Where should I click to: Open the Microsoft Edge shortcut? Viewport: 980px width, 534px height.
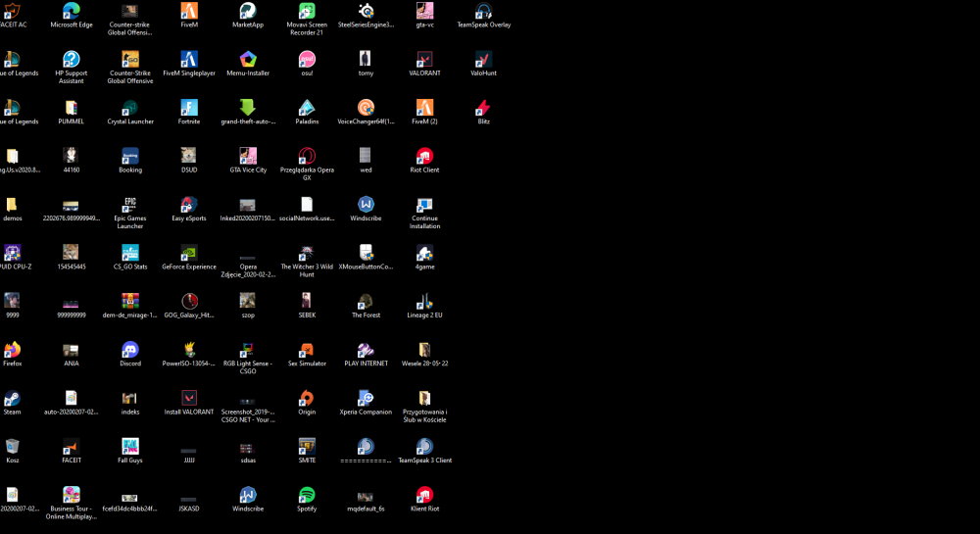coord(72,11)
